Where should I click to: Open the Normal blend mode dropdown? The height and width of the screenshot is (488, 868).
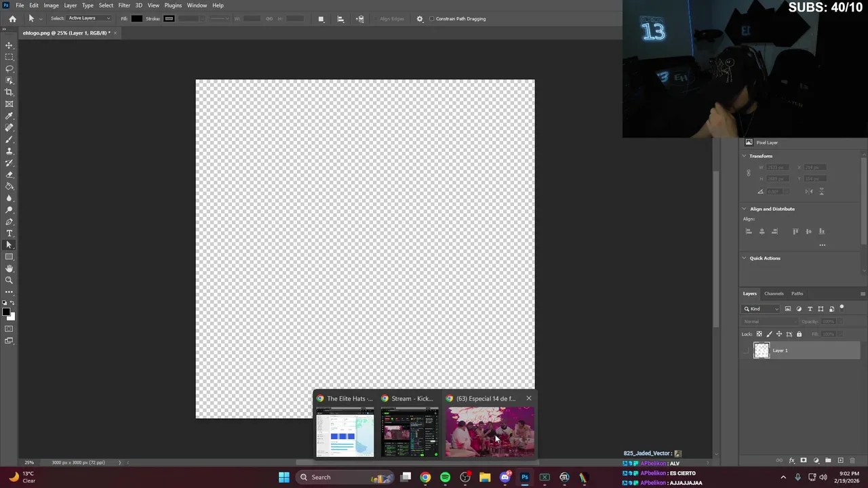pos(769,322)
